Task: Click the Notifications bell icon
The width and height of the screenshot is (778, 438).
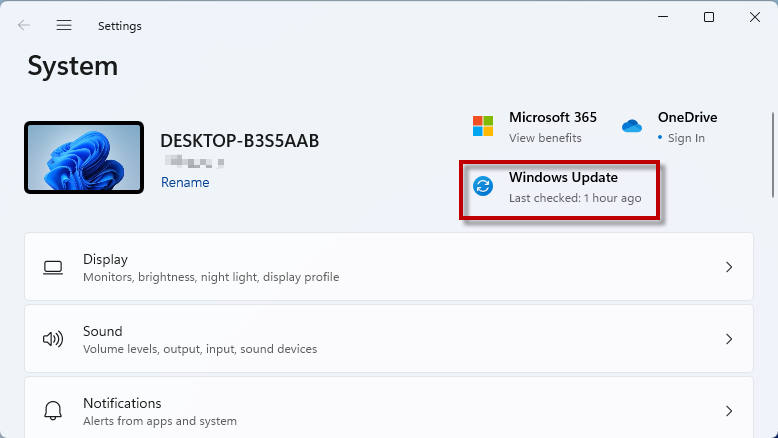Action: (53, 411)
